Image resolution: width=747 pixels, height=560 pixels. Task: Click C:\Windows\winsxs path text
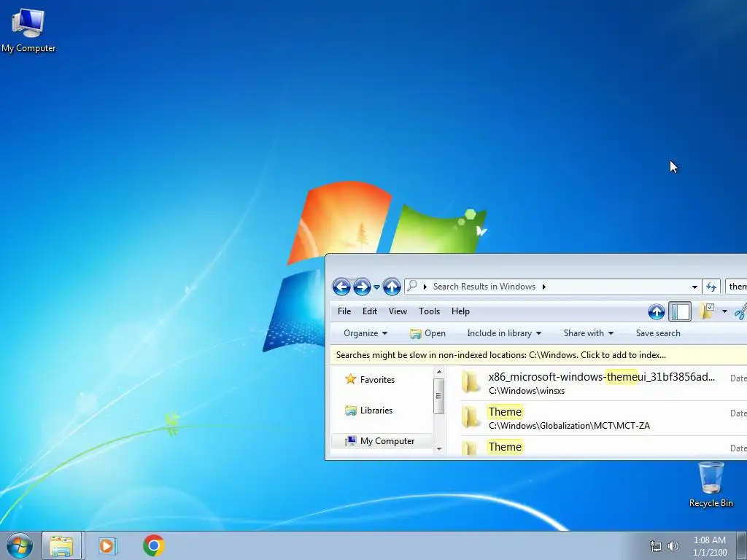coord(527,391)
